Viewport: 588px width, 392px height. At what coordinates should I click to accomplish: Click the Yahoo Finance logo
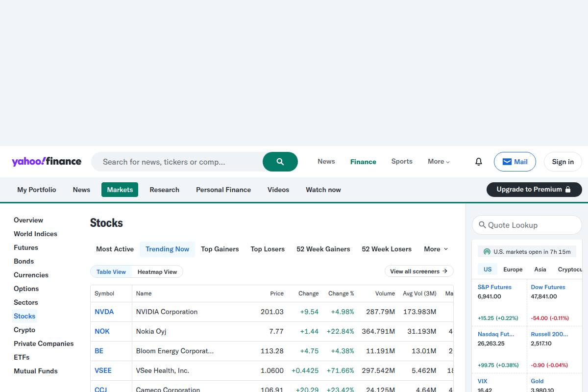(47, 161)
